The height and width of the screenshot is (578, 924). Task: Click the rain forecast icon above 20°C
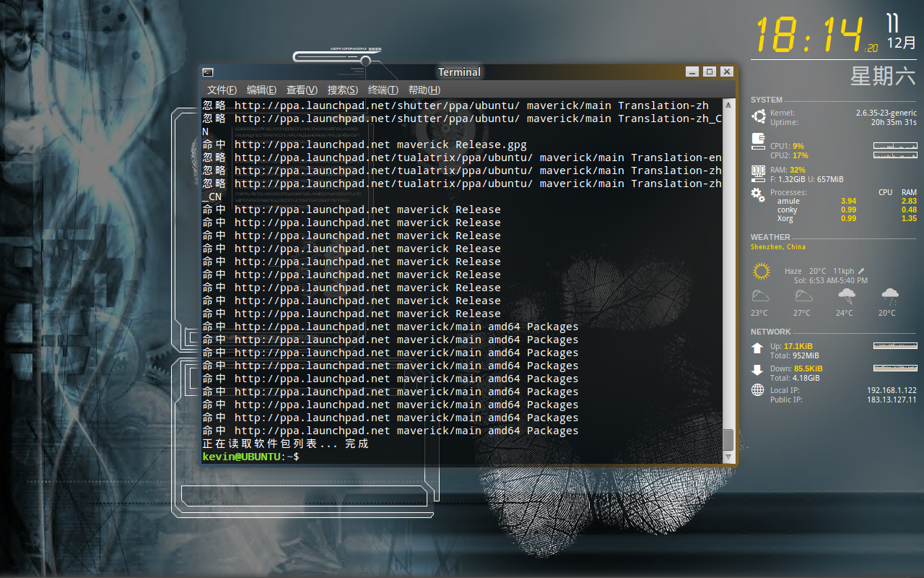coord(890,296)
